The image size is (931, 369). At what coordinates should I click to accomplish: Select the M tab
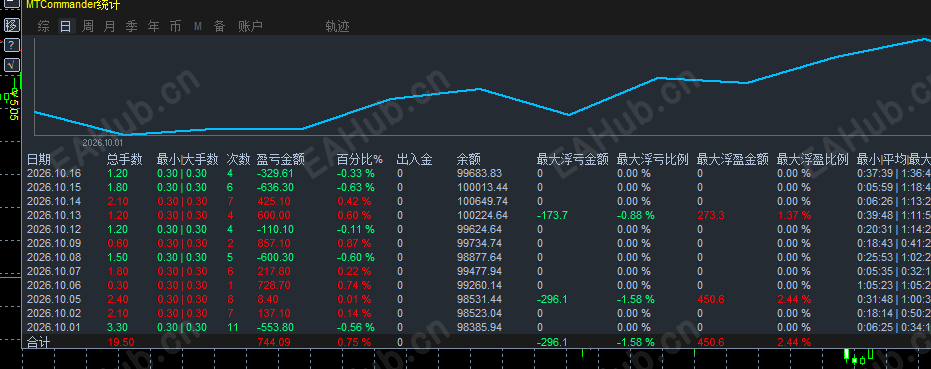tap(198, 26)
